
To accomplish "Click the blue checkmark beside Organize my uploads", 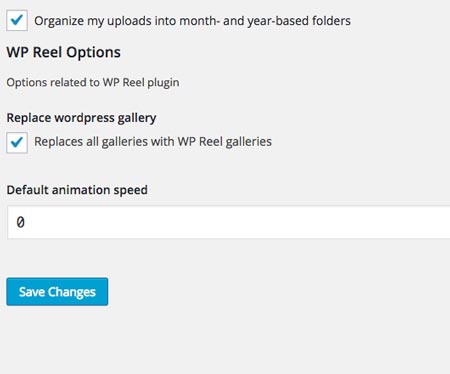I will point(17,20).
